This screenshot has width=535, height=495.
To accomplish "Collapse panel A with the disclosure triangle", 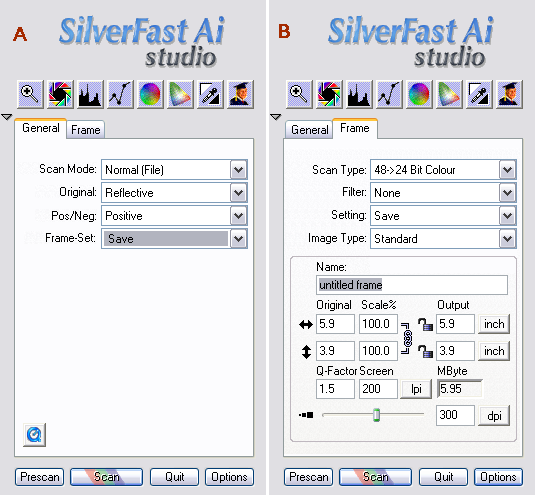I will (6, 117).
